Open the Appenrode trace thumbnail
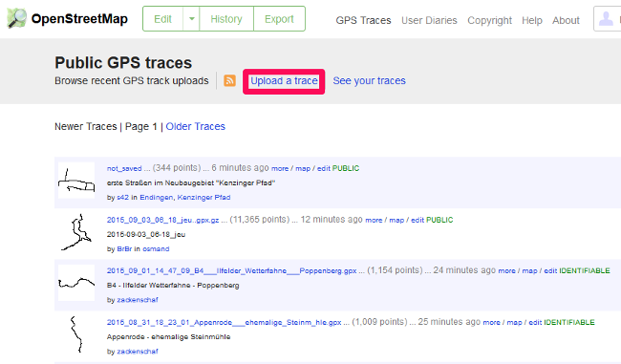 pos(76,334)
